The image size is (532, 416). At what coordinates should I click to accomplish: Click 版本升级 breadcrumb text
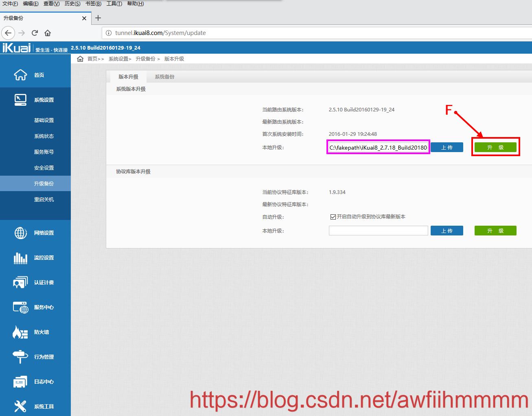174,59
